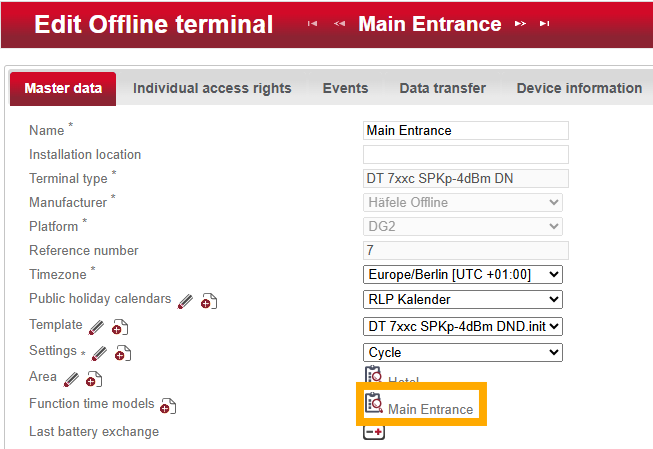The width and height of the screenshot is (653, 449).
Task: Go to the previous terminal record
Action: pos(339,24)
